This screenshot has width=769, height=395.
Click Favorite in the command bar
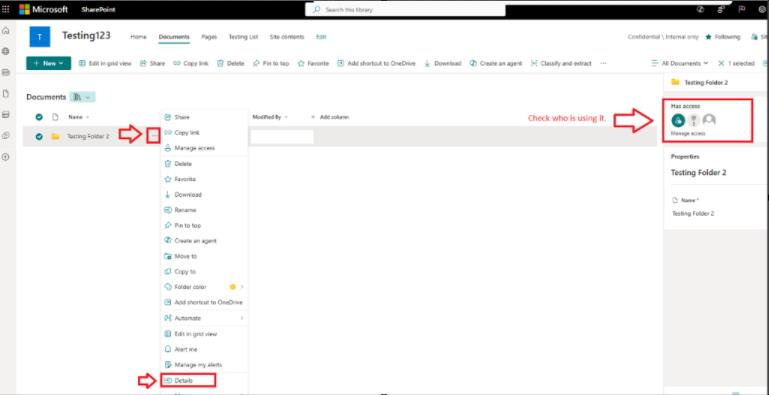[313, 63]
